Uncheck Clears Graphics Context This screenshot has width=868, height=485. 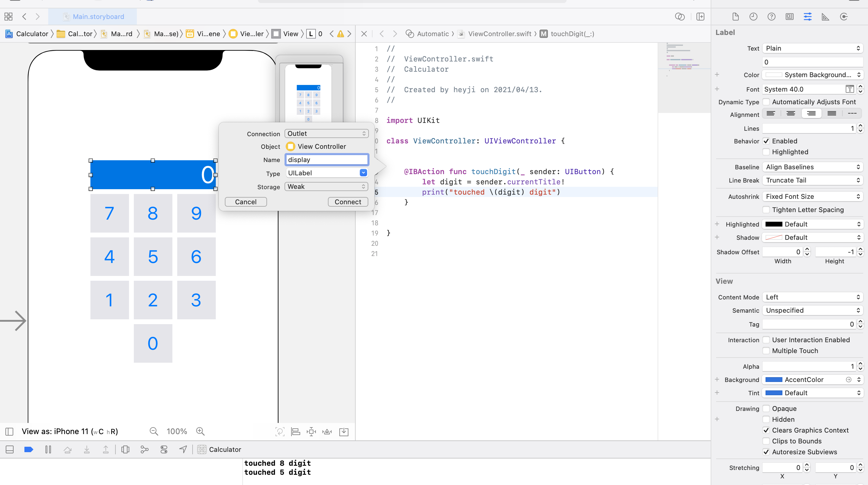(766, 430)
